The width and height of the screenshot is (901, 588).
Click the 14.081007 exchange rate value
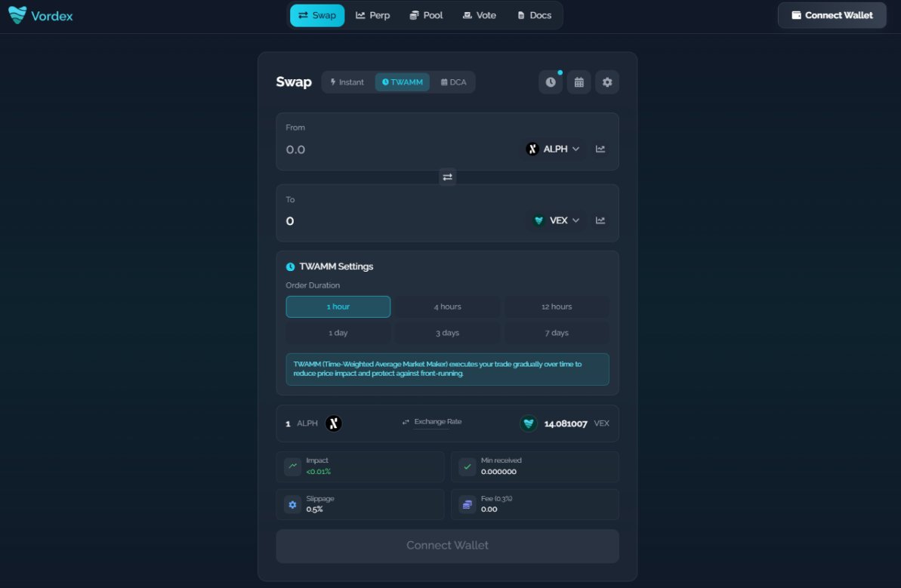566,423
